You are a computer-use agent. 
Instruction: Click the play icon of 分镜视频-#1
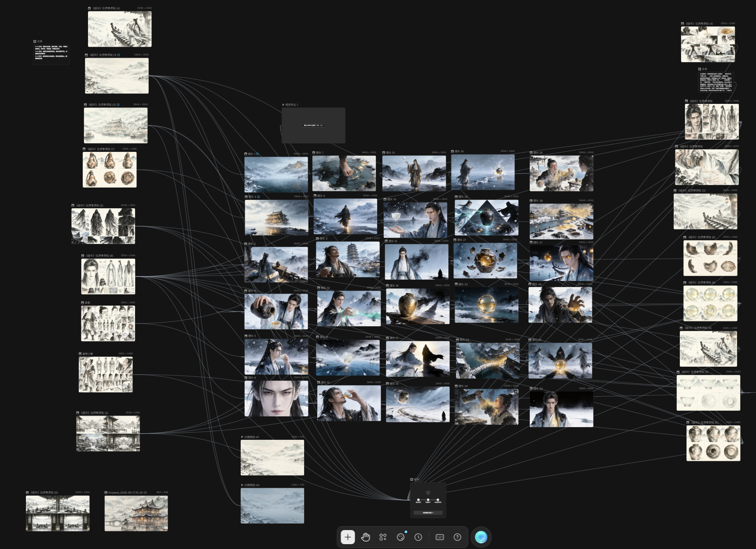click(242, 437)
